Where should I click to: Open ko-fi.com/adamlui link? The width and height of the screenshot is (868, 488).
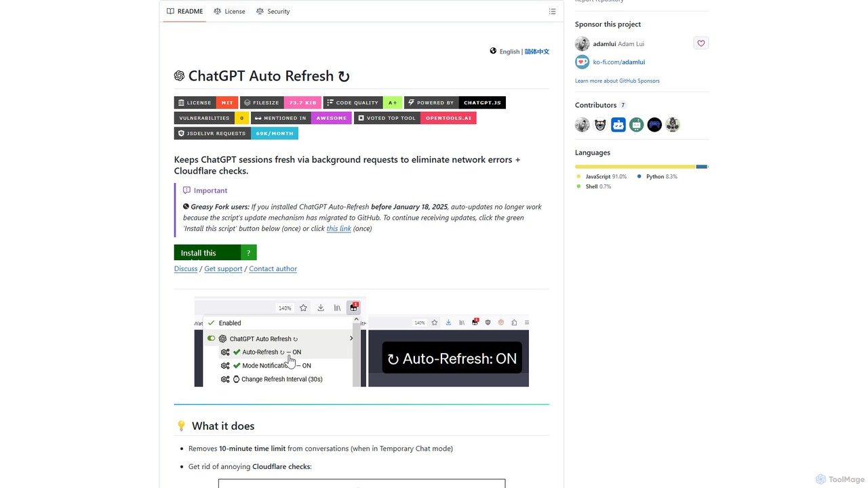click(619, 62)
